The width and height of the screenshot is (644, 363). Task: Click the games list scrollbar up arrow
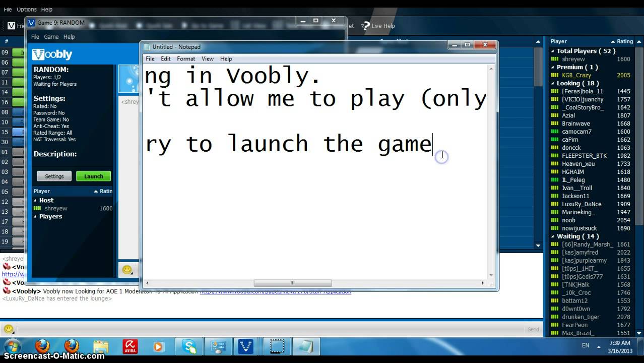(538, 41)
